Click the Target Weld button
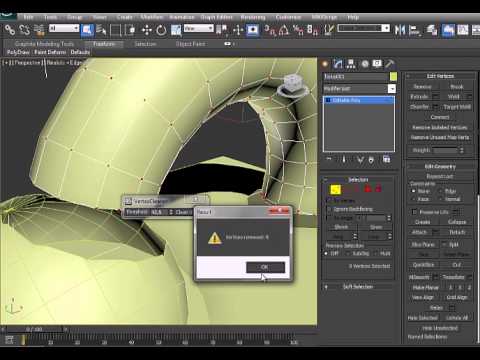The image size is (480, 360). point(457,107)
